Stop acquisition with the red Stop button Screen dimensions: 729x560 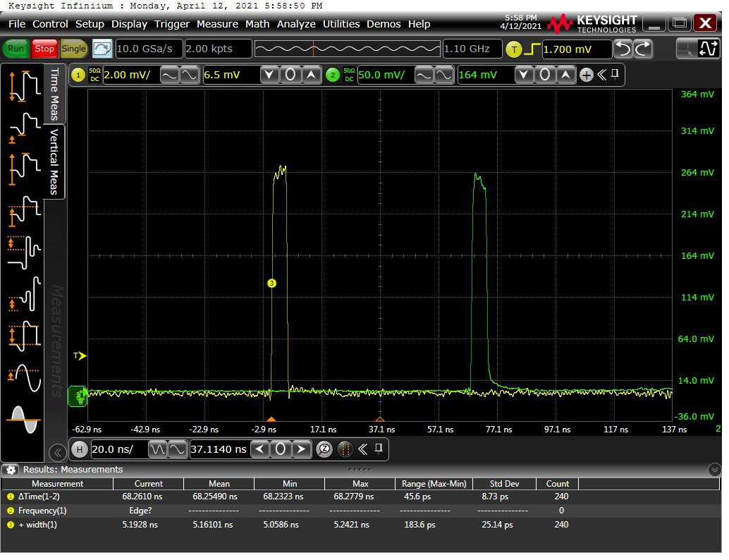pos(44,49)
